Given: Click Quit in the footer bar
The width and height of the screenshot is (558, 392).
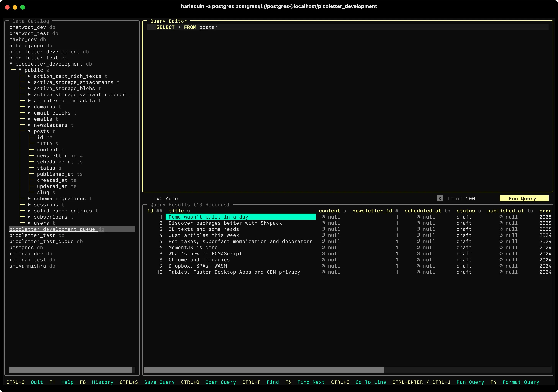Looking at the screenshot, I should click(x=37, y=382).
